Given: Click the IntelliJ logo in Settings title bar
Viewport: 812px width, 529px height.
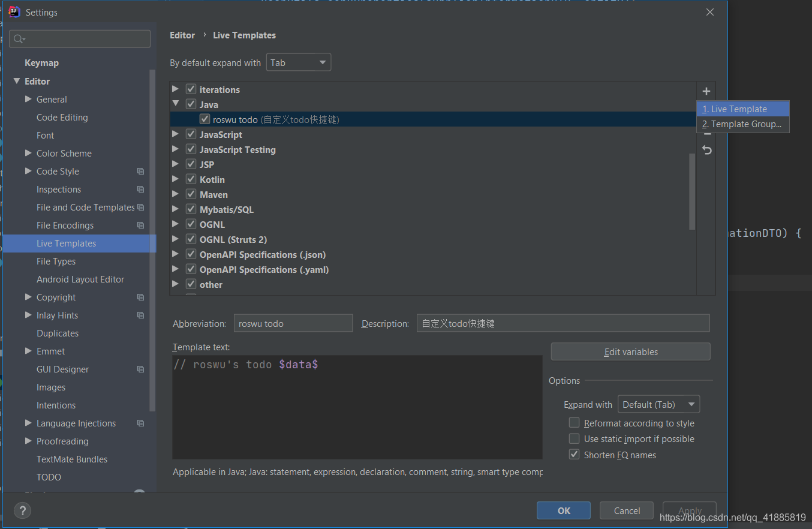Looking at the screenshot, I should tap(14, 12).
